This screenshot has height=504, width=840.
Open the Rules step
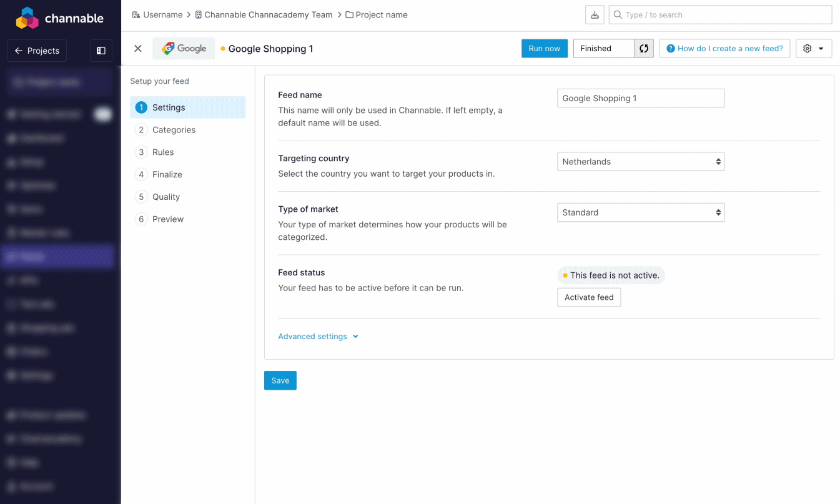pyautogui.click(x=163, y=152)
